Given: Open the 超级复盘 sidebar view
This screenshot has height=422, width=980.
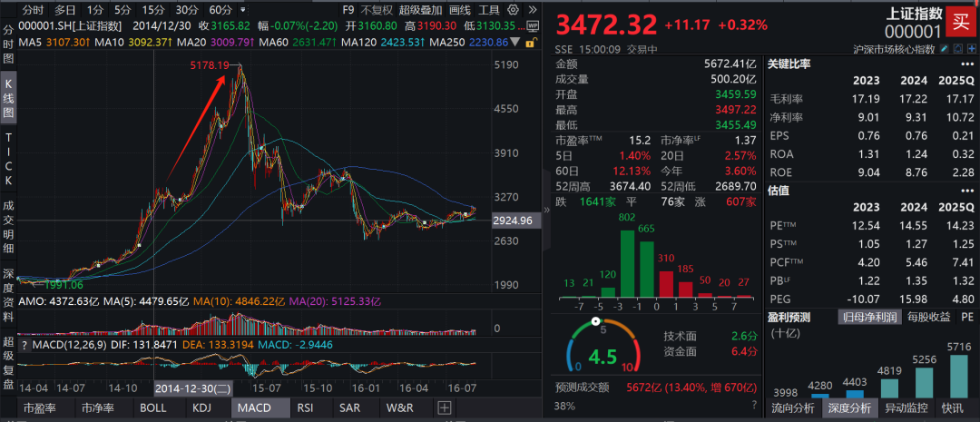Looking at the screenshot, I should [8, 363].
